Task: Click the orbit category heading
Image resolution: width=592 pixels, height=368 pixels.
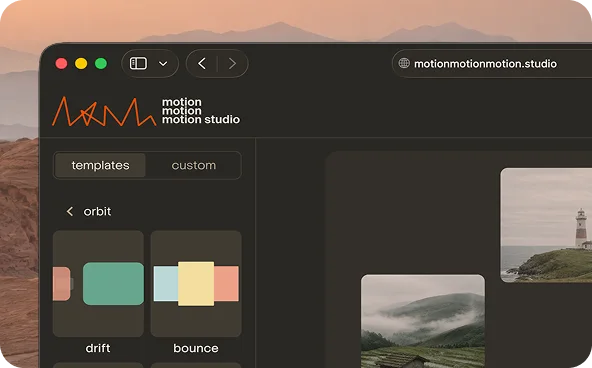Action: [97, 211]
